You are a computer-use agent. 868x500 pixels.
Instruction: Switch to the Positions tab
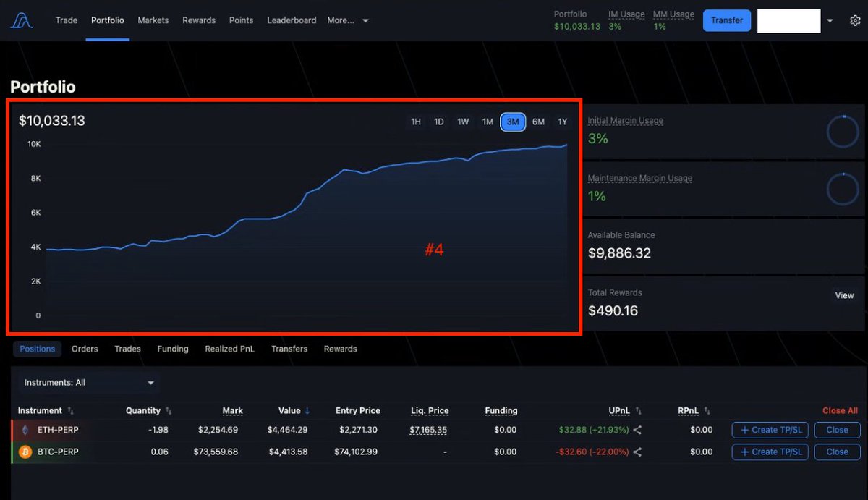click(38, 349)
